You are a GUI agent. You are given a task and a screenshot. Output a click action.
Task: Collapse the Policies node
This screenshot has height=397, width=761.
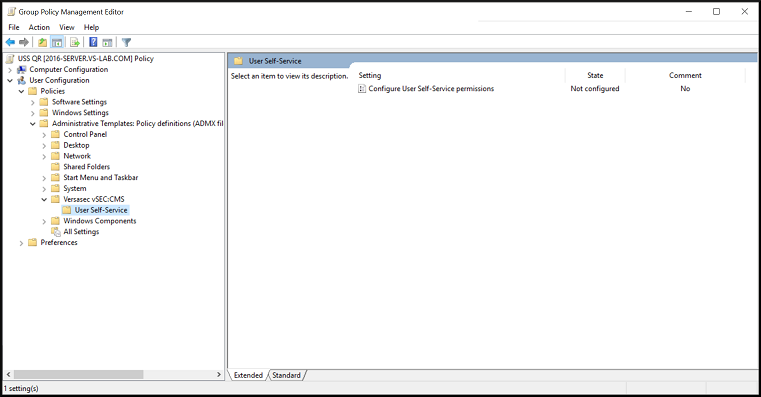[x=21, y=91]
